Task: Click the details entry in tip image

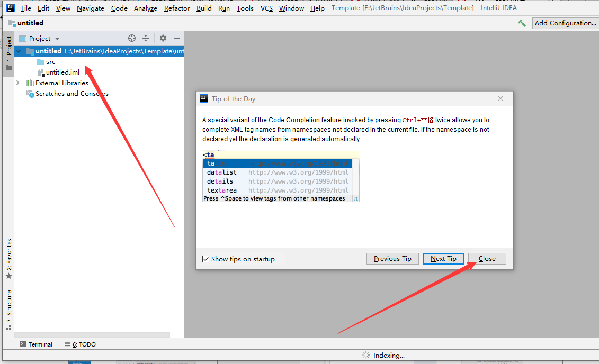Action: 220,181
